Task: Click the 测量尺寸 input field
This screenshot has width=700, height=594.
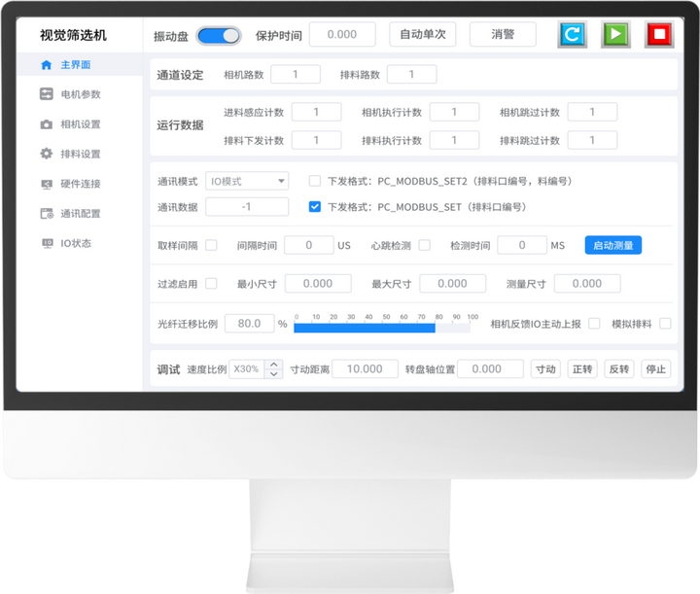Action: pyautogui.click(x=587, y=283)
